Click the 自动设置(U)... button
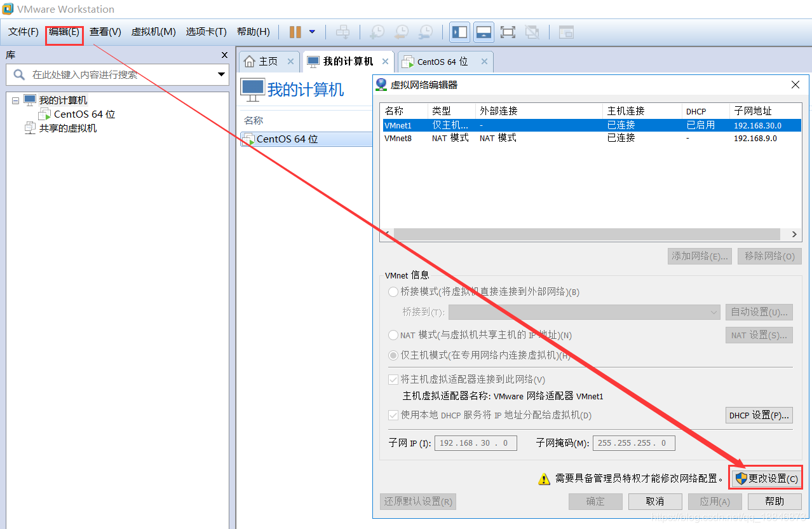The width and height of the screenshot is (812, 529). coord(759,312)
